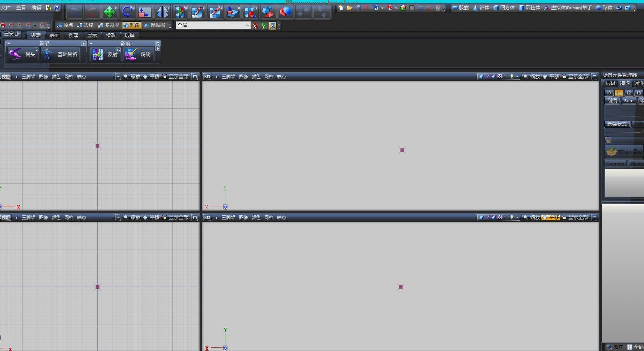This screenshot has width=644, height=351.
Task: Select the Scale tool icon
Action: click(x=145, y=12)
